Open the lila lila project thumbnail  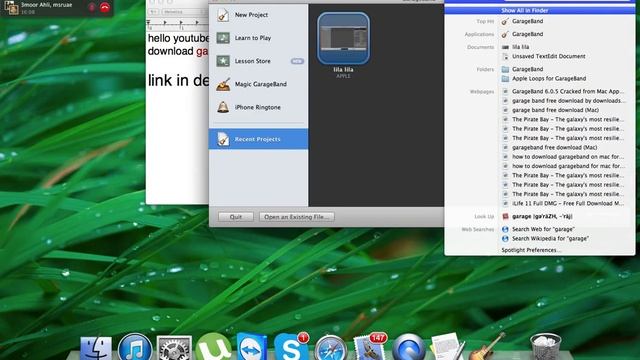point(344,38)
